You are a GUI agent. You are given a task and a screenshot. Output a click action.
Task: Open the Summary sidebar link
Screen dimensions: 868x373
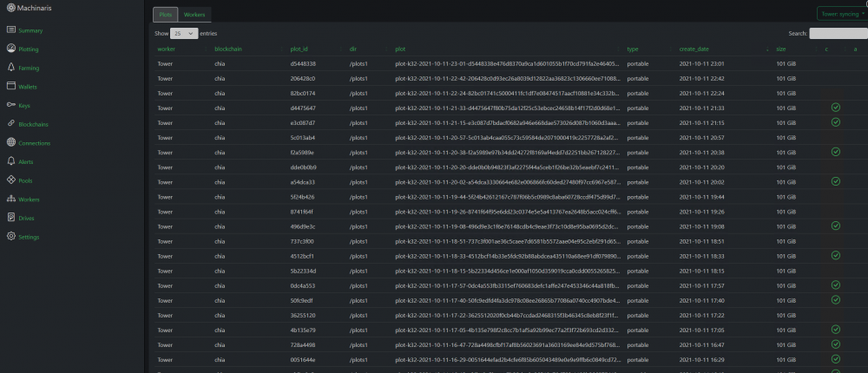pyautogui.click(x=30, y=30)
